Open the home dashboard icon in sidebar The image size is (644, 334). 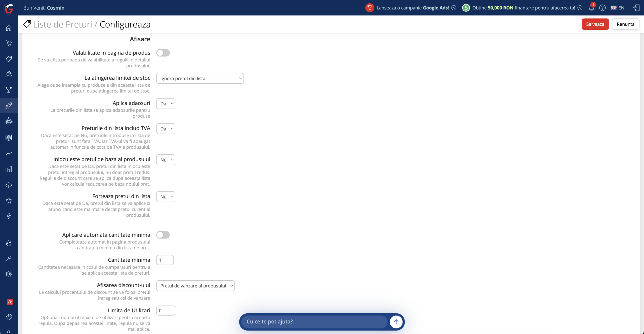(x=9, y=28)
